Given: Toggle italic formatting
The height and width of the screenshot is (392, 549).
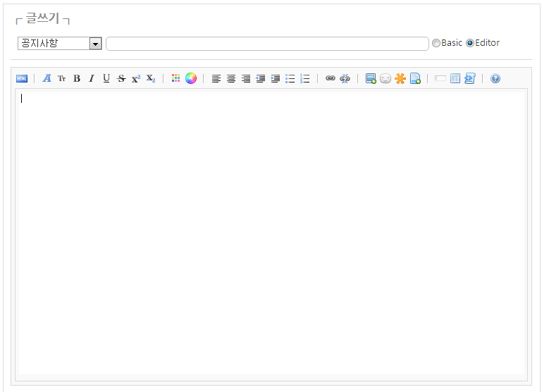Looking at the screenshot, I should tap(92, 79).
